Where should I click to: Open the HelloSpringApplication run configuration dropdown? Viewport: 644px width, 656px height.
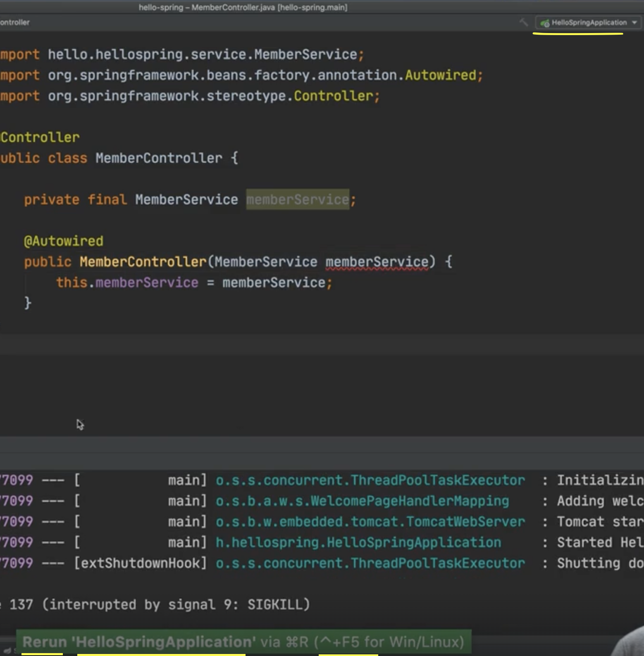click(x=589, y=23)
